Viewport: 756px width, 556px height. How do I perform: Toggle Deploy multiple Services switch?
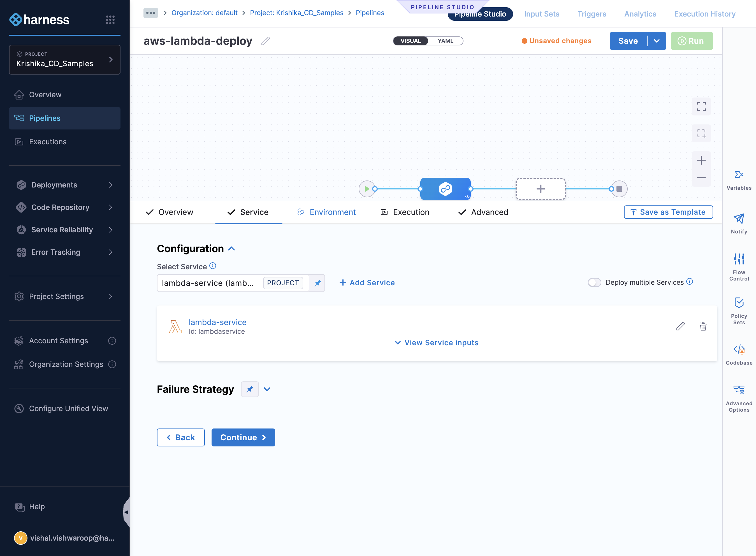[594, 282]
